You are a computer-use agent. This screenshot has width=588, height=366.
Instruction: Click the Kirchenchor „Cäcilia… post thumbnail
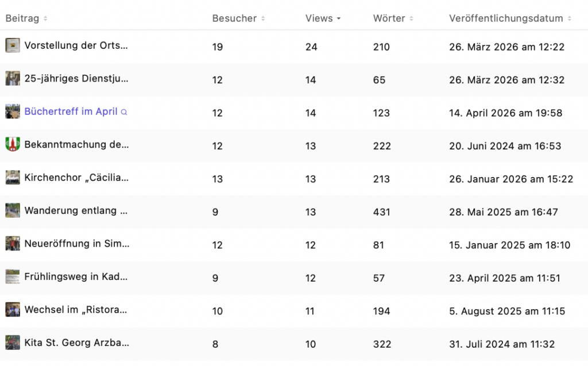pos(13,178)
